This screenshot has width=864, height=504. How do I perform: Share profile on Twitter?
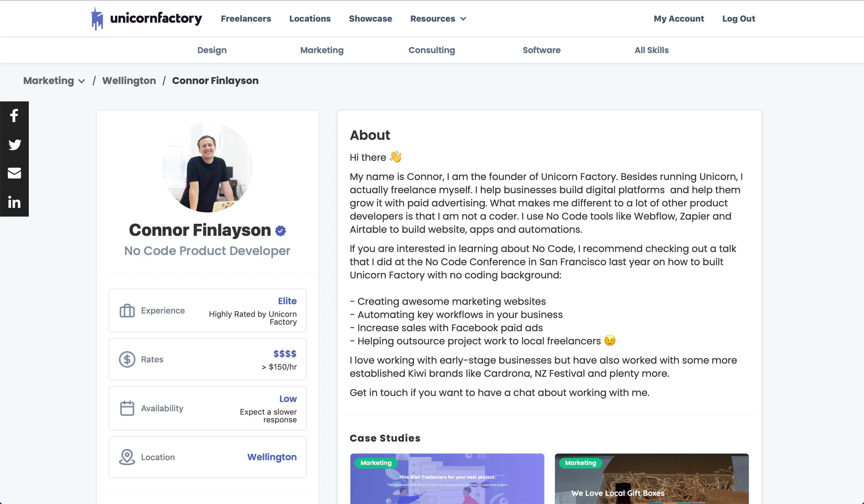tap(14, 144)
